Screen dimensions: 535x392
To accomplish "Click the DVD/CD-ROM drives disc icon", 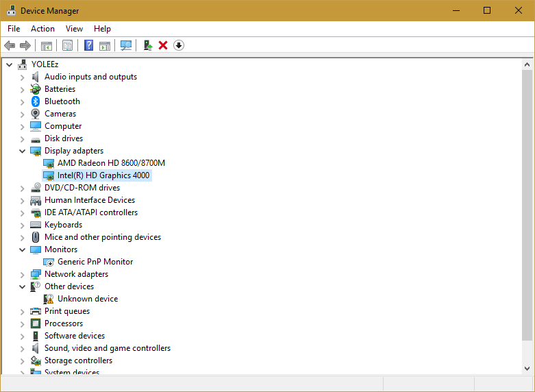I will coord(36,188).
